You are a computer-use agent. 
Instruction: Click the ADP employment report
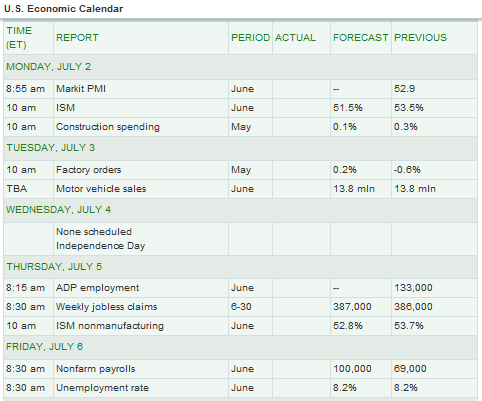click(x=97, y=288)
